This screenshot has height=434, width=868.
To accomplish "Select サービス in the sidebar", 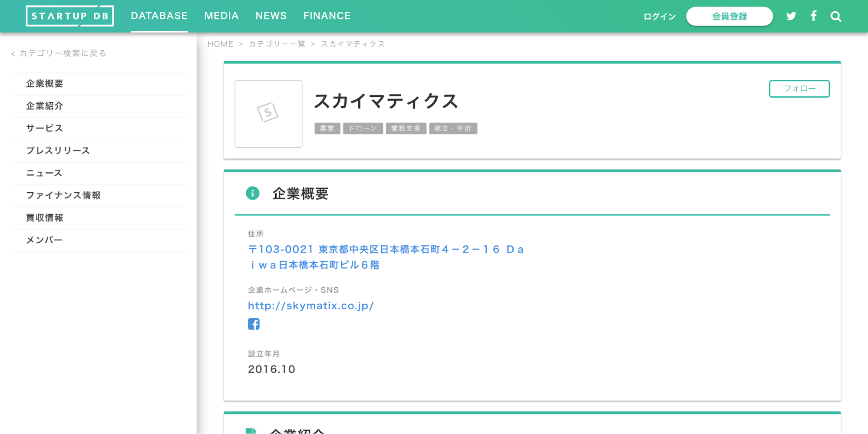I will click(x=98, y=128).
